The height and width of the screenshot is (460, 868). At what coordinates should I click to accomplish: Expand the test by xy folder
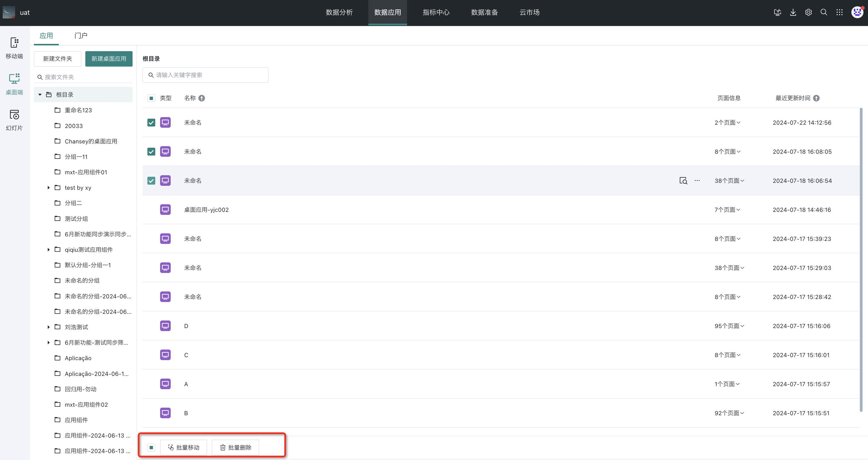48,188
